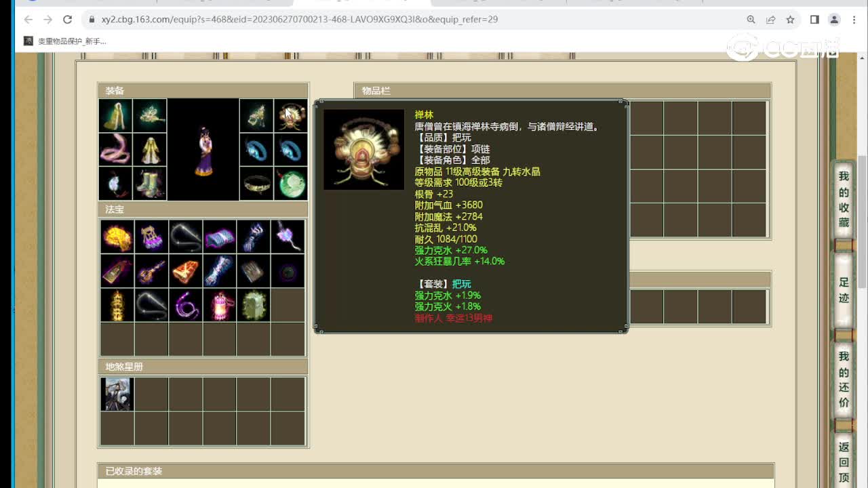Select the green jade orb equipment icon

pos(290,184)
